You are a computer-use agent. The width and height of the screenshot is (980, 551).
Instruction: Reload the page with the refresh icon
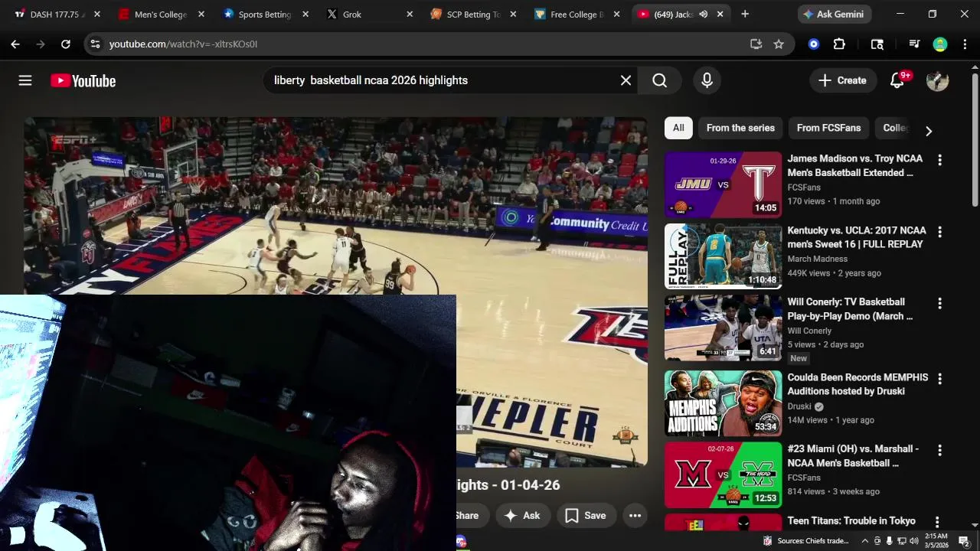66,44
